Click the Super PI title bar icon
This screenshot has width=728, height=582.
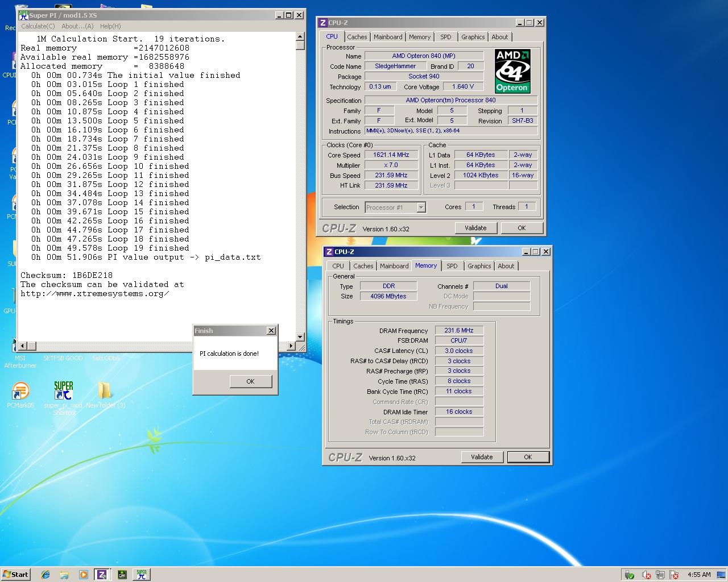23,15
